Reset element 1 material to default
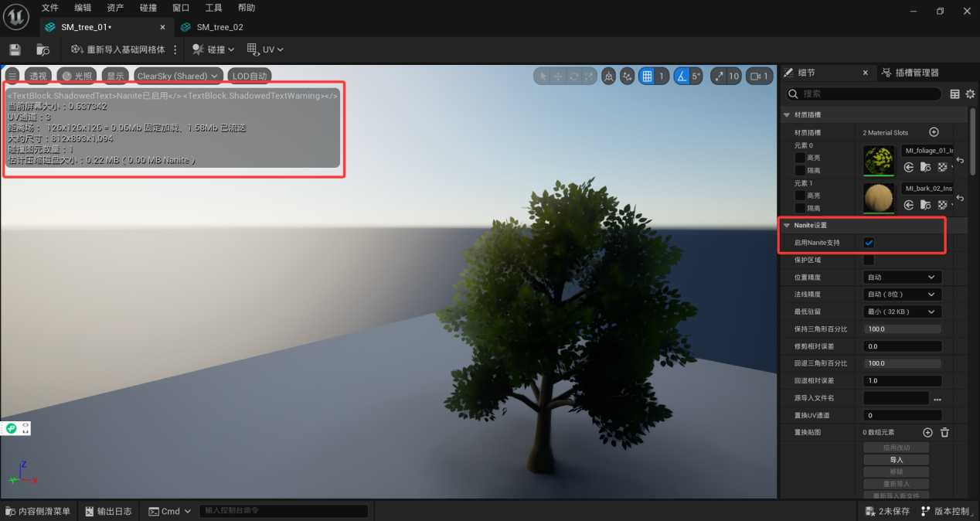 [960, 198]
